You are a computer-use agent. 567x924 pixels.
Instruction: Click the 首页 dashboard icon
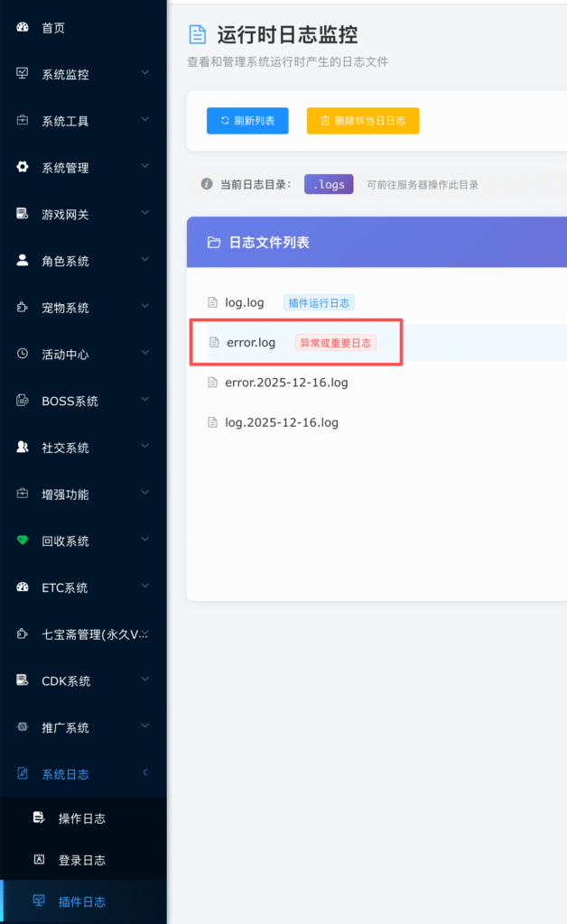(x=23, y=27)
